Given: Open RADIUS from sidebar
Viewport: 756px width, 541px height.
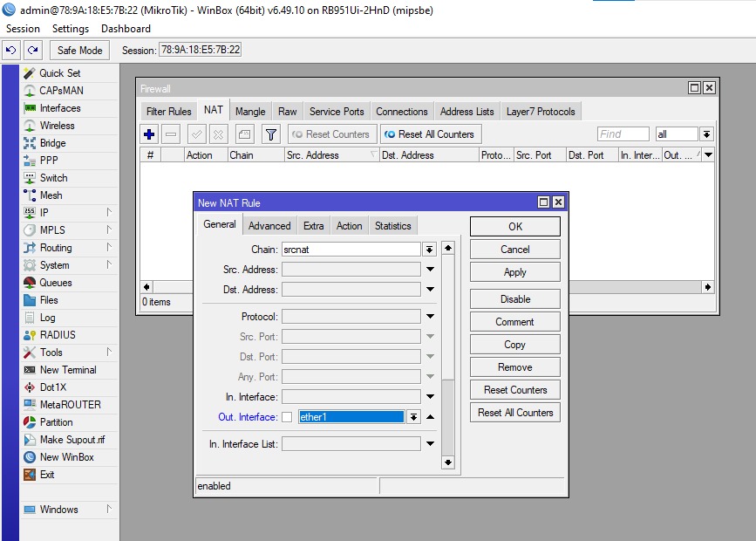Looking at the screenshot, I should click(70, 334).
